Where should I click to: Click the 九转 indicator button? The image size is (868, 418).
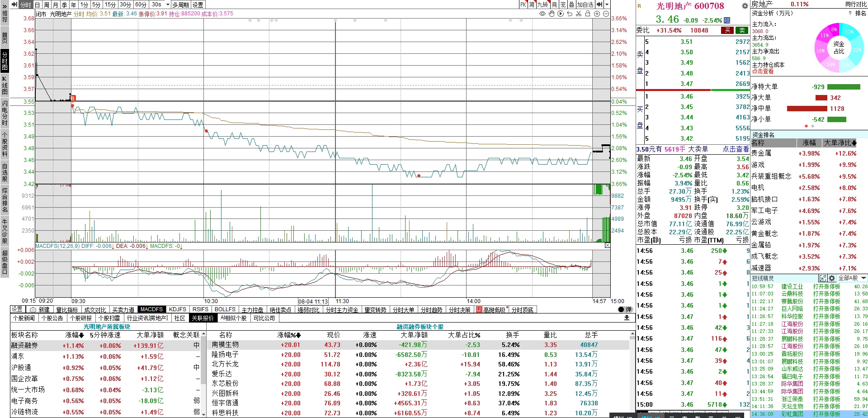pos(542,5)
